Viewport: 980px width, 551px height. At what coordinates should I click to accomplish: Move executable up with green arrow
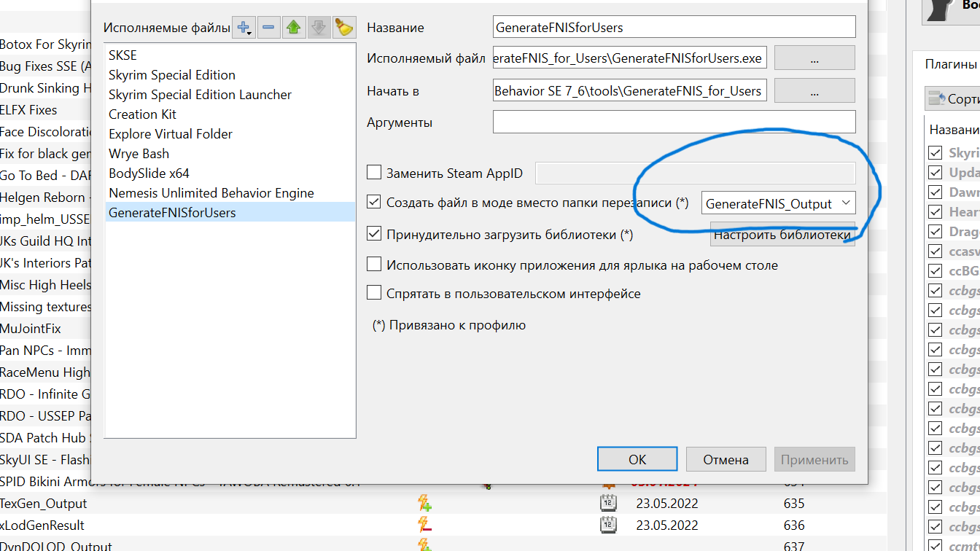point(293,28)
